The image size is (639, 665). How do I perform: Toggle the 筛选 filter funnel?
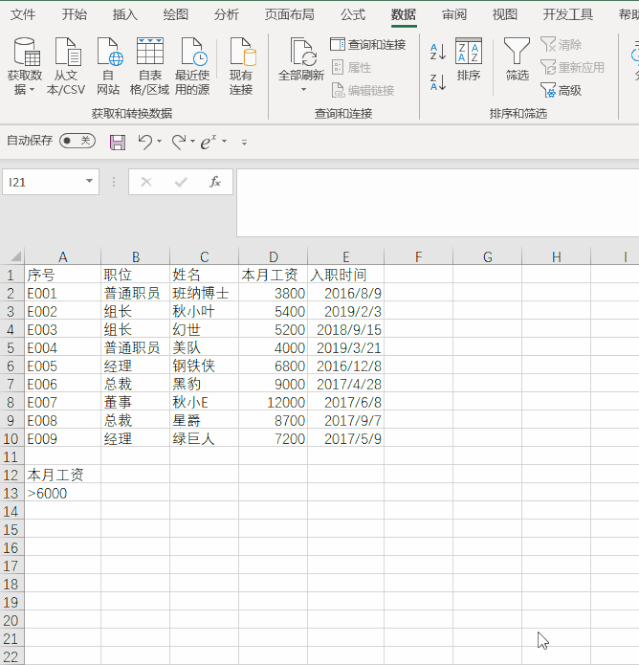coord(517,59)
